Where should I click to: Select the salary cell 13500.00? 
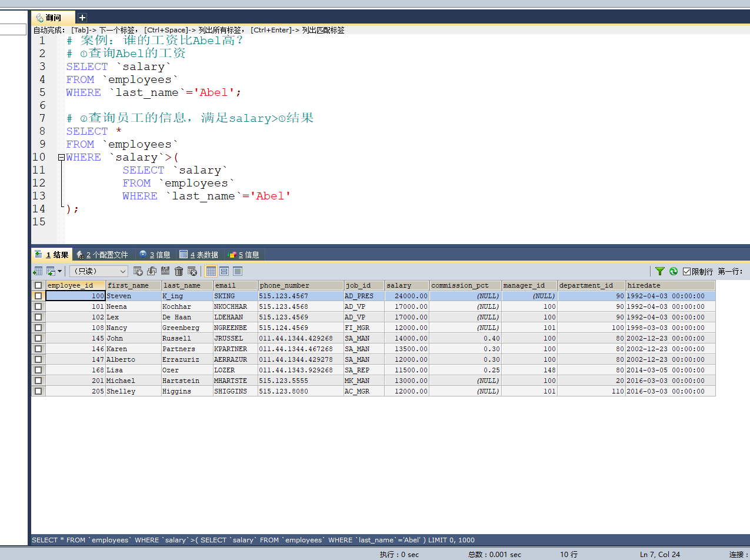click(406, 349)
